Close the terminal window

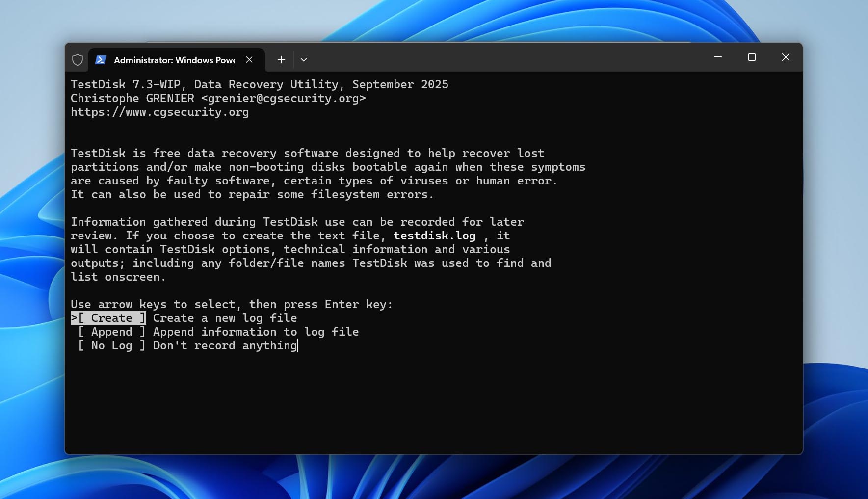pos(786,57)
